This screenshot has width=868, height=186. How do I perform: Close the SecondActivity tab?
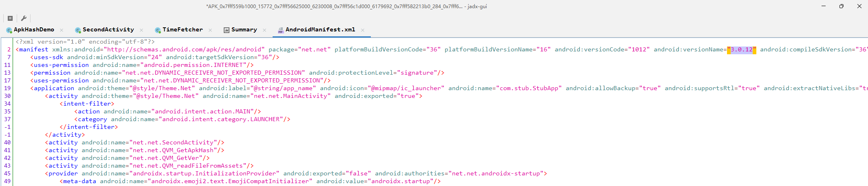[141, 30]
